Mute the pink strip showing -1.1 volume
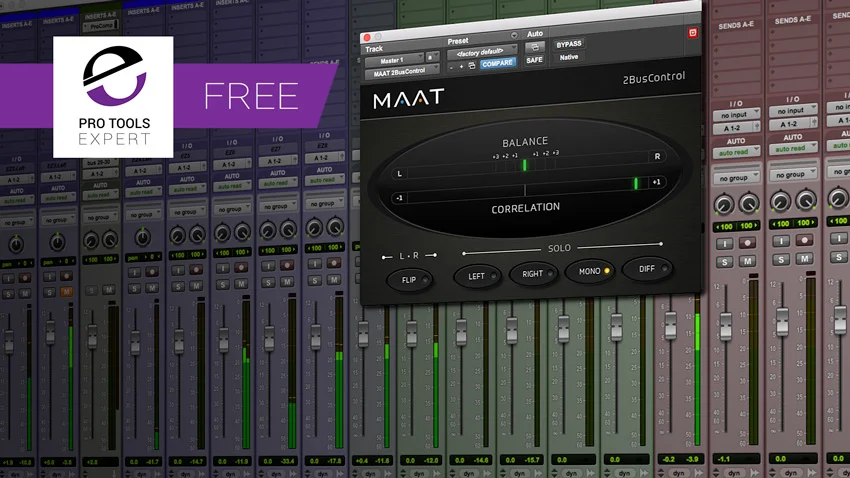 pyautogui.click(x=748, y=261)
